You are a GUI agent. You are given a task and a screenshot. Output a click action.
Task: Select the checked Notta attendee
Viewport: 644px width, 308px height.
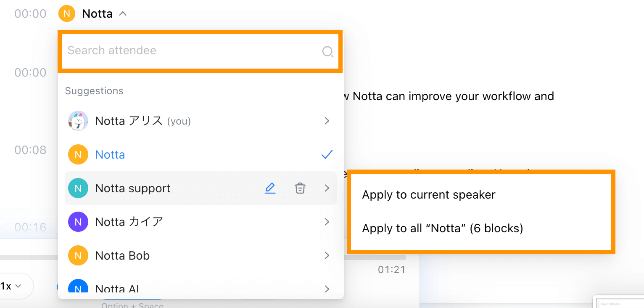201,154
